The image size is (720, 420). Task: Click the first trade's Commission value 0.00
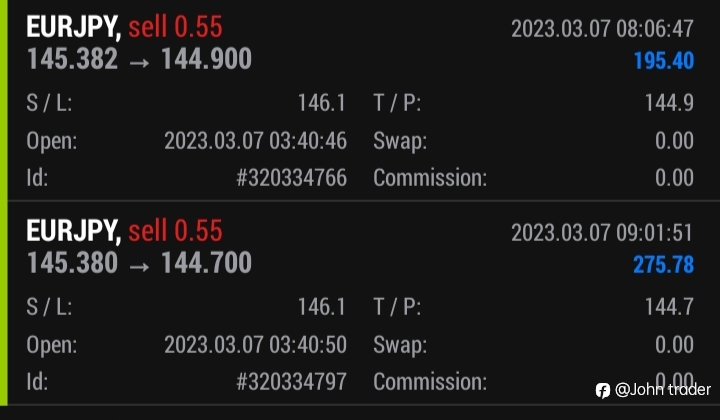674,178
